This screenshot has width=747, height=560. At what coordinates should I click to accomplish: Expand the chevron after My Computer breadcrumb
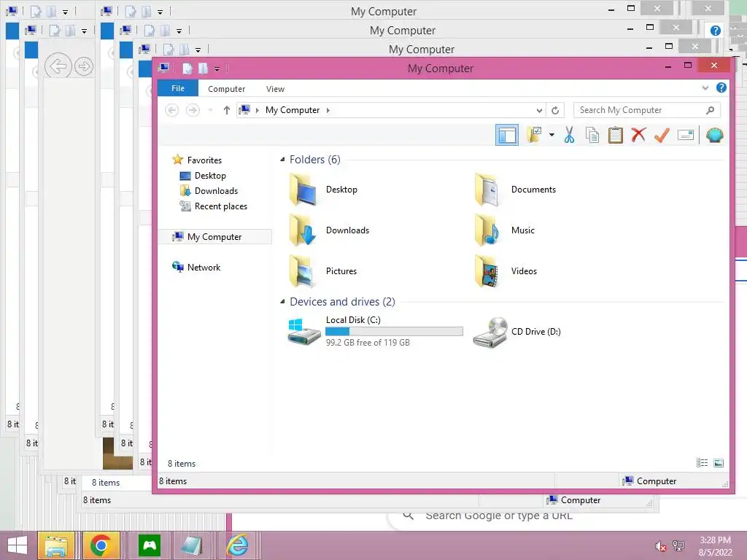click(x=328, y=111)
